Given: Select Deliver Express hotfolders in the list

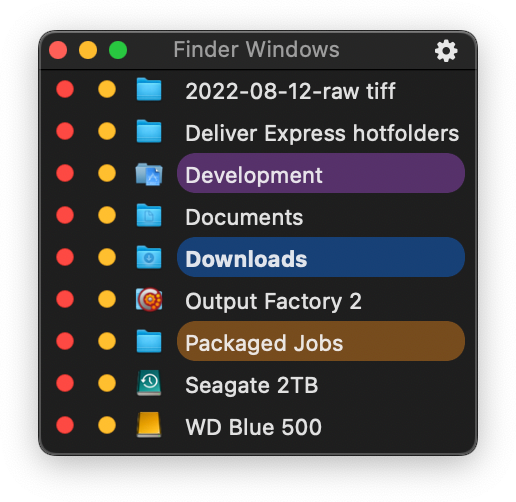Looking at the screenshot, I should (322, 133).
